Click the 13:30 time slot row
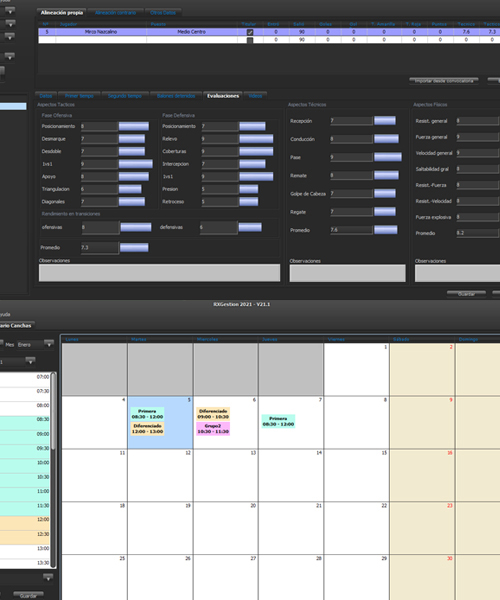 pyautogui.click(x=25, y=562)
